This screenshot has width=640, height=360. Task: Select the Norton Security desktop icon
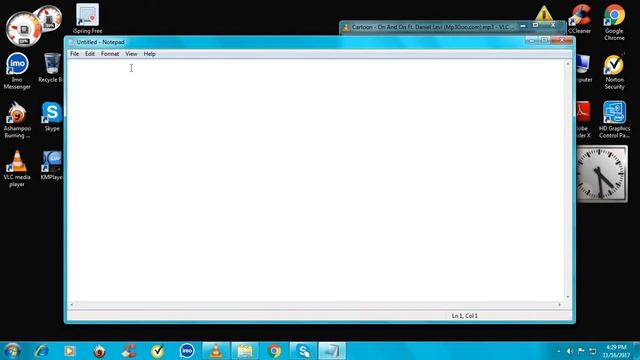coord(614,71)
